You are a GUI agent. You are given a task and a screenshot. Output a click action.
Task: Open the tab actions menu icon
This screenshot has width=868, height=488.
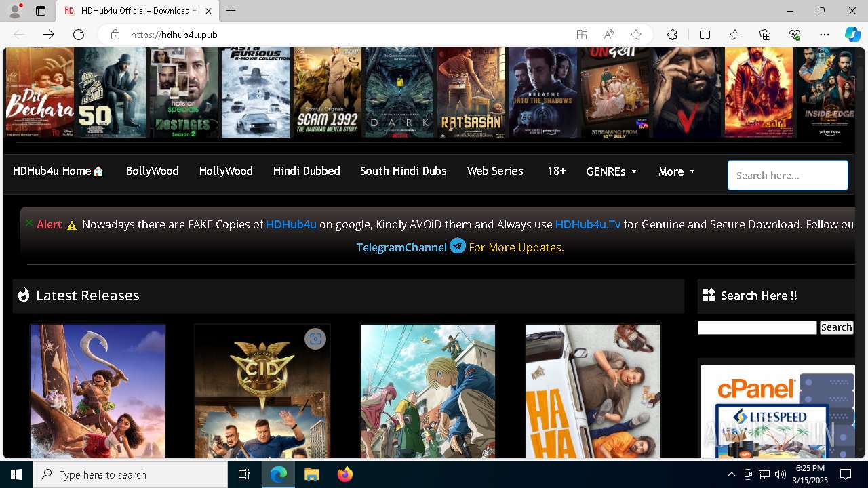(x=41, y=11)
